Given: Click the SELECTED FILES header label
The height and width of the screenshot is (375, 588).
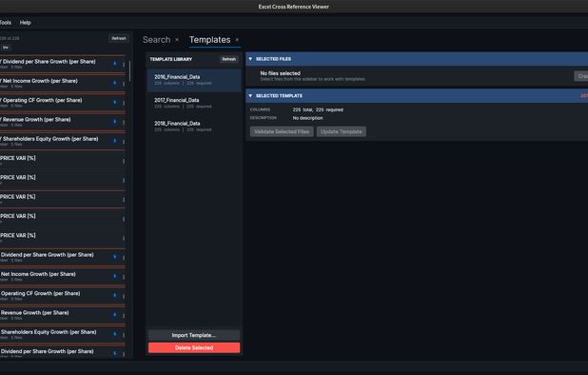Looking at the screenshot, I should point(273,59).
